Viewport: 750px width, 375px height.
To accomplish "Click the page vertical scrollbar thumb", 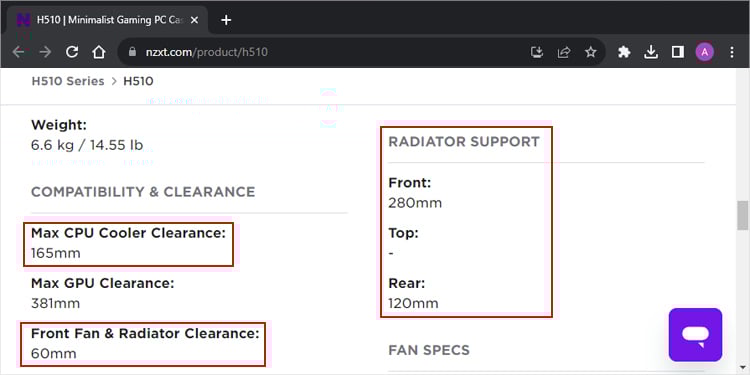I will [x=742, y=216].
